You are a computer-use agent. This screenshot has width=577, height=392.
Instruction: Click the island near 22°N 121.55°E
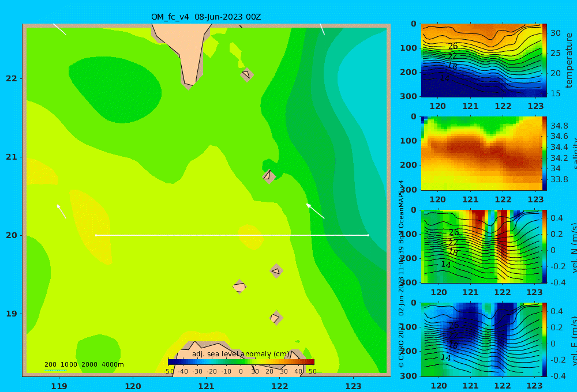point(247,74)
